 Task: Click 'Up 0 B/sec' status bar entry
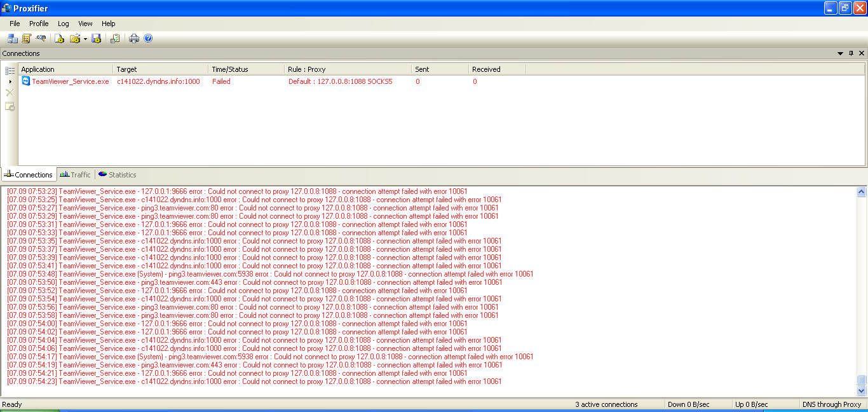coord(751,404)
